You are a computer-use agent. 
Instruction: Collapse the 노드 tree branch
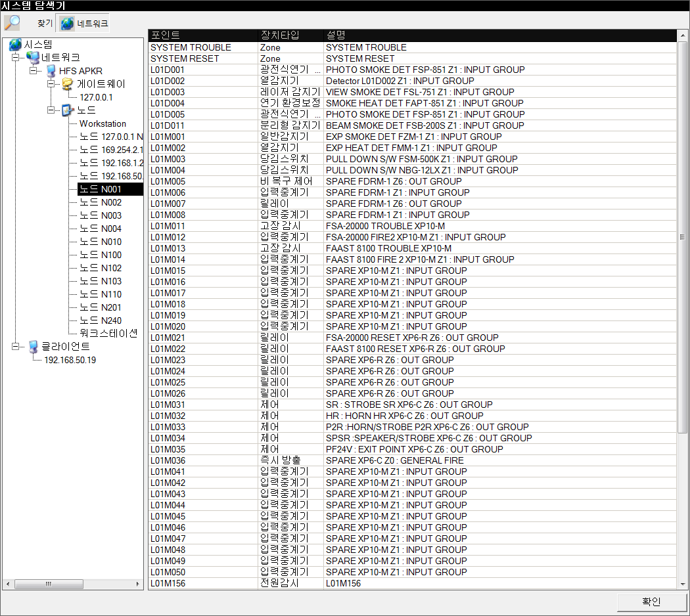click(51, 110)
